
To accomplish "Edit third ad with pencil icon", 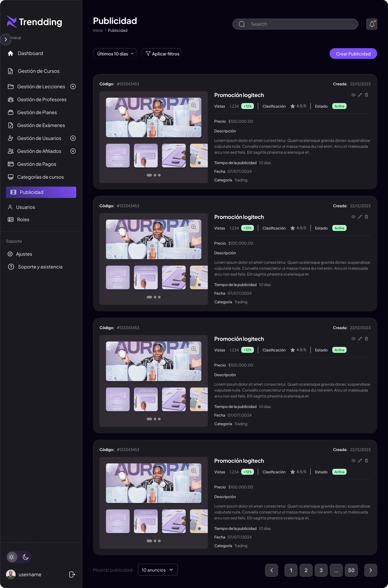I will pyautogui.click(x=360, y=339).
